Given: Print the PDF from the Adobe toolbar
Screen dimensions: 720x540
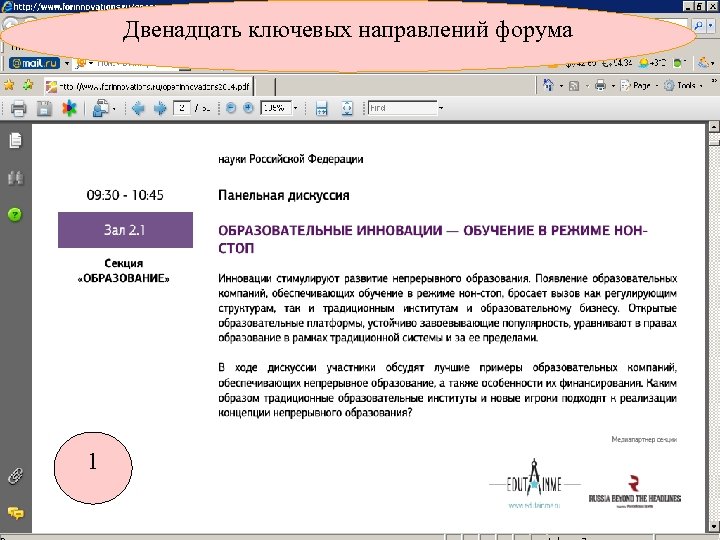Looking at the screenshot, I should coord(18,108).
